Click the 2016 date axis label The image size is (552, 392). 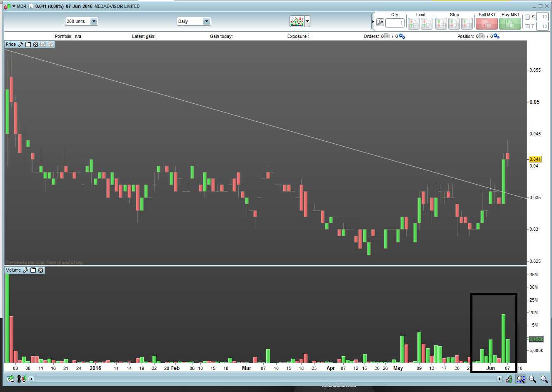(x=95, y=368)
